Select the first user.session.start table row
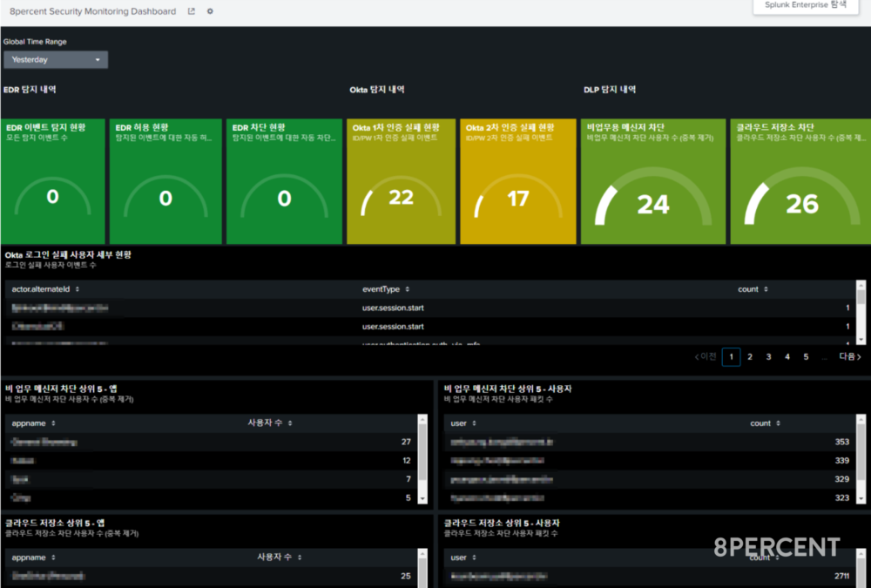 pos(392,308)
